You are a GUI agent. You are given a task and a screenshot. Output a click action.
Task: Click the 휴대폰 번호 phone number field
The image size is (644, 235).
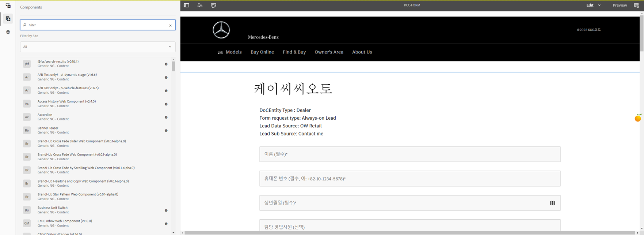(x=410, y=179)
